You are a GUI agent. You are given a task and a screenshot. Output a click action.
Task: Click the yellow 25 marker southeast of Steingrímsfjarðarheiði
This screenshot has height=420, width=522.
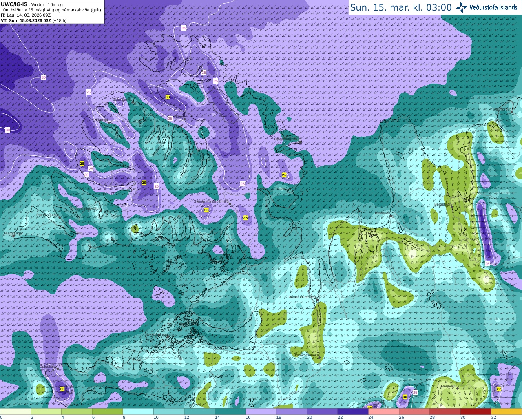(246, 218)
